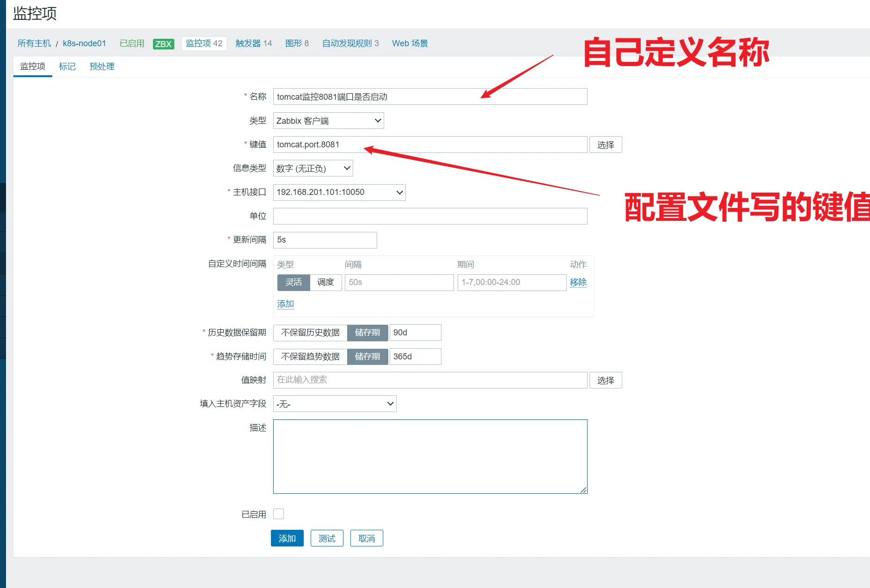Select 灵活 interval type toggle
Image resolution: width=870 pixels, height=588 pixels.
tap(294, 282)
